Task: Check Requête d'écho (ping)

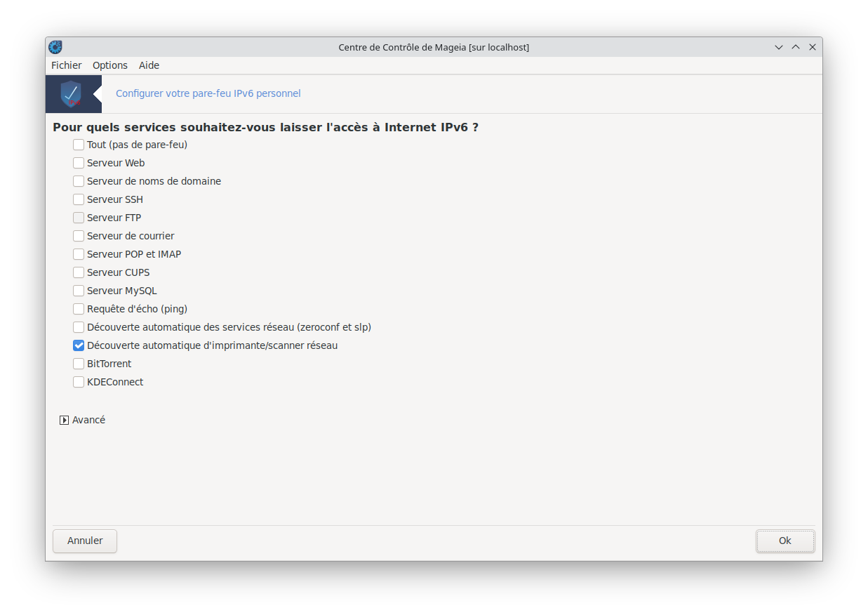Action: (x=79, y=309)
